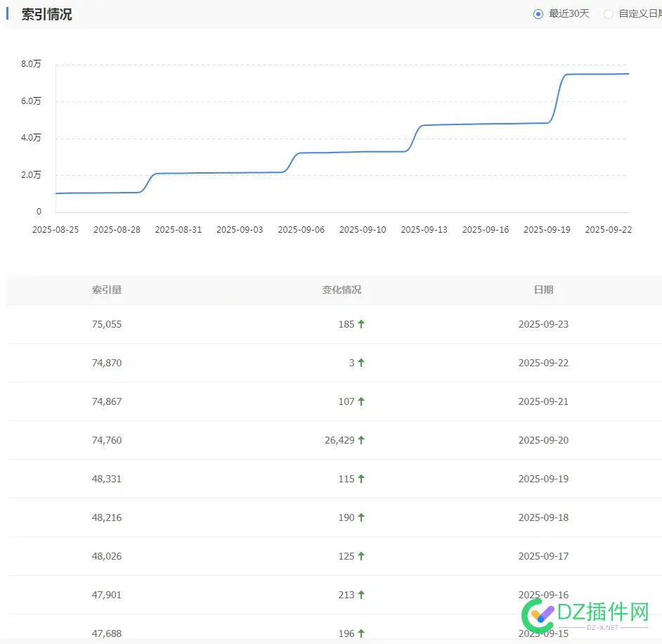Screen dimensions: 662x644
Task: Select the 最近30天 radio button
Action: click(538, 14)
